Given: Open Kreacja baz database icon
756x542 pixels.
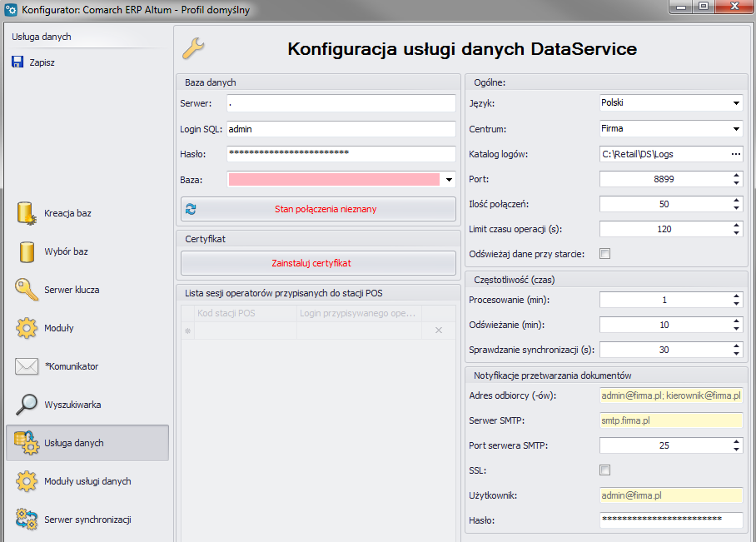Looking at the screenshot, I should coord(26,213).
